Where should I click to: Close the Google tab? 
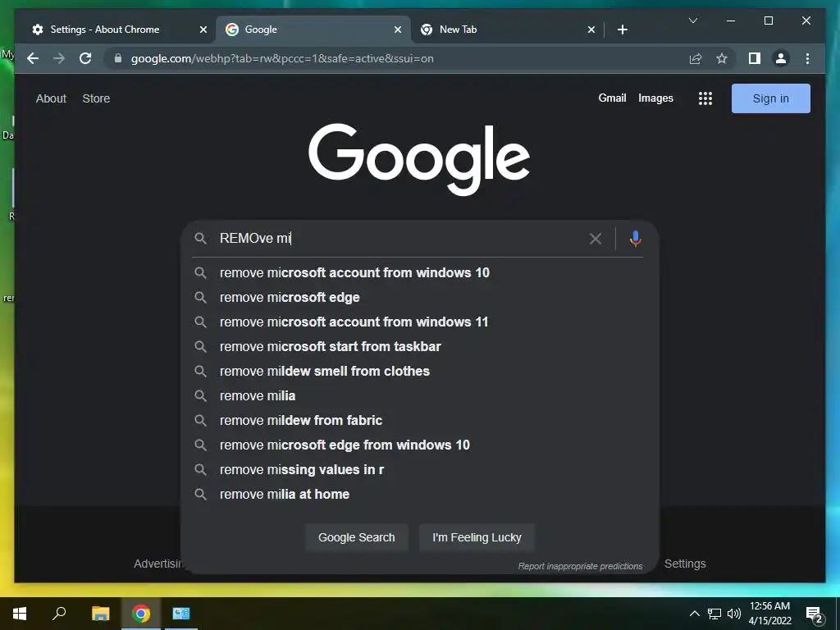[398, 30]
